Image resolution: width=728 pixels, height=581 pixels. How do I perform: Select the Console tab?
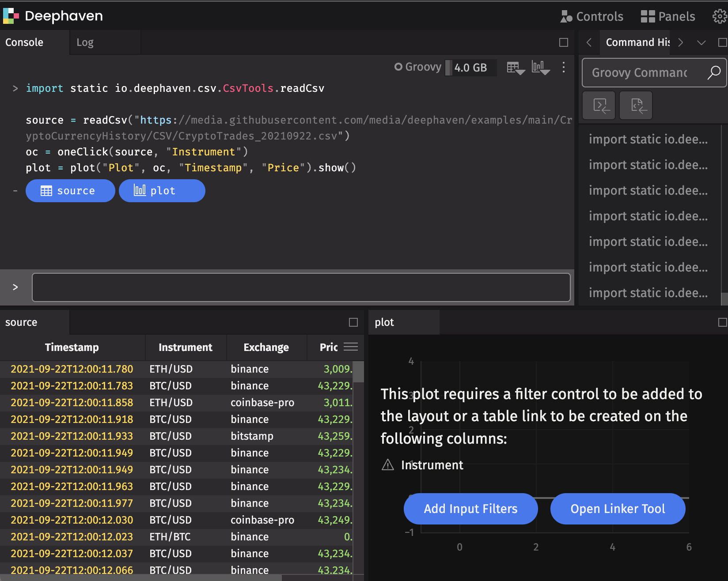24,42
